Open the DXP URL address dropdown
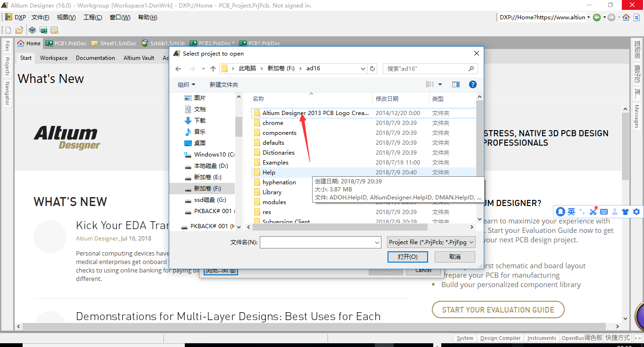The width and height of the screenshot is (644, 347). (589, 17)
